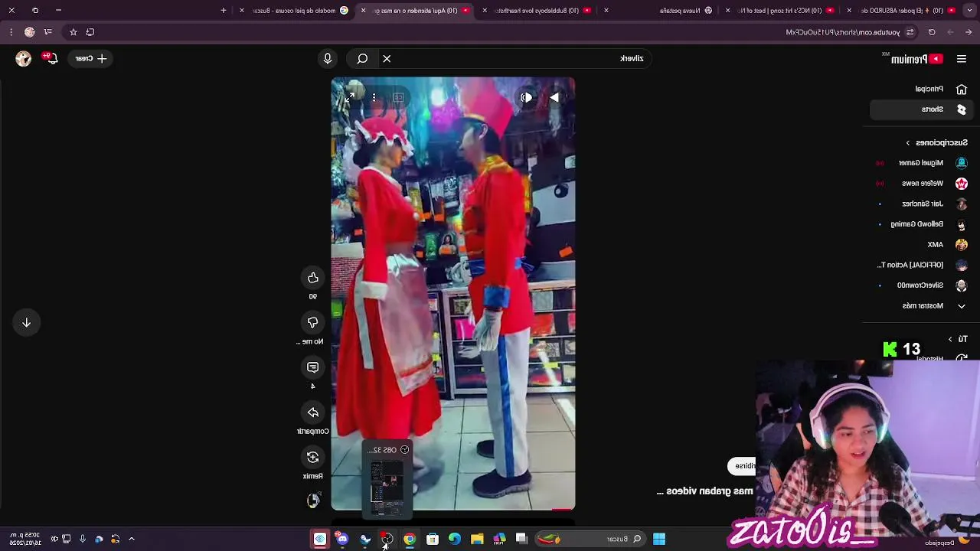Image resolution: width=980 pixels, height=551 pixels.
Task: Open the YouTube account avatar menu
Action: [23, 58]
